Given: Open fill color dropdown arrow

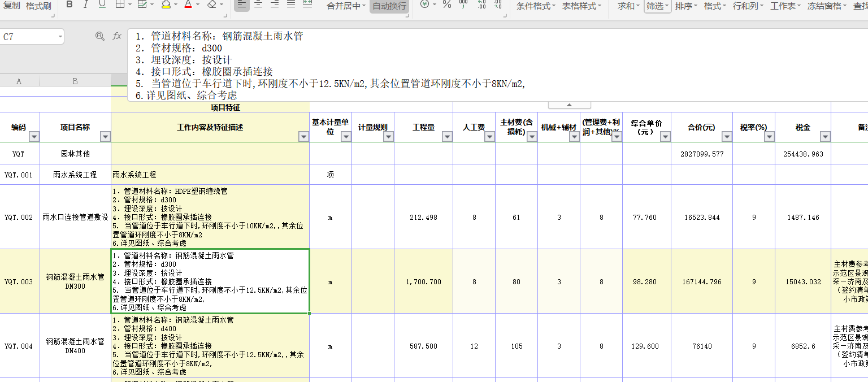Looking at the screenshot, I should click(x=175, y=5).
